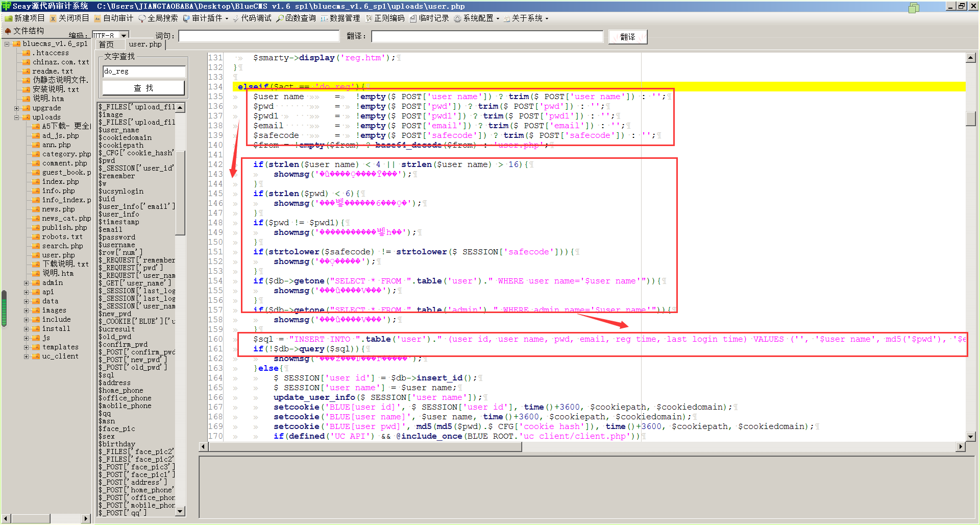Open 函数查询 function lookup
980x525 pixels.
coord(297,18)
